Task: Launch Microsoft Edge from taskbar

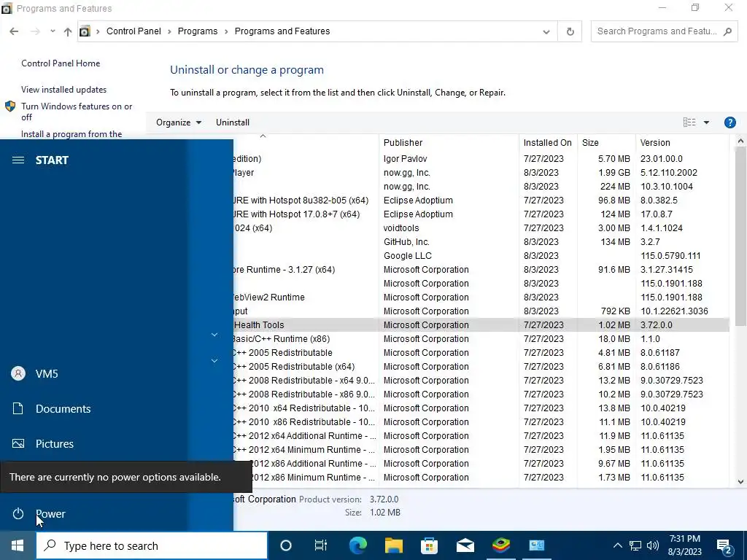Action: [357, 545]
